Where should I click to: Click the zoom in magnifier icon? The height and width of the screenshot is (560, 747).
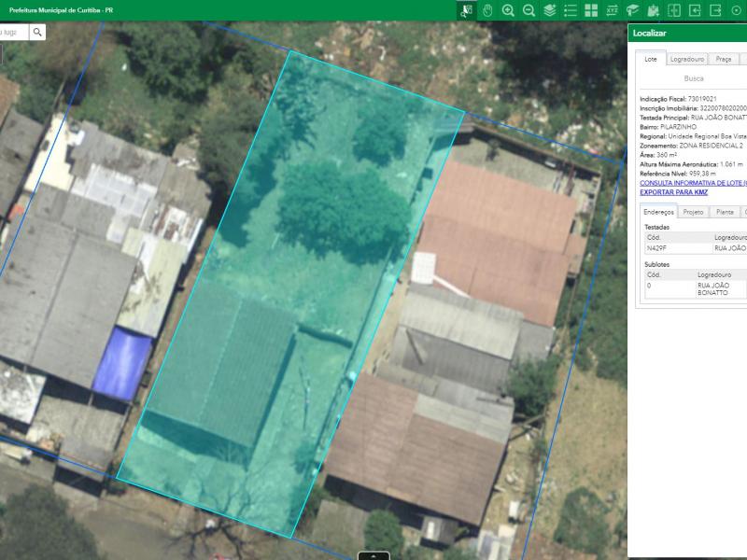508,10
